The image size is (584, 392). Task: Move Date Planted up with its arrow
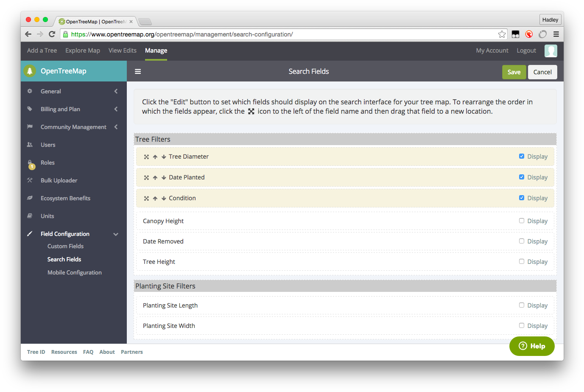[155, 178]
